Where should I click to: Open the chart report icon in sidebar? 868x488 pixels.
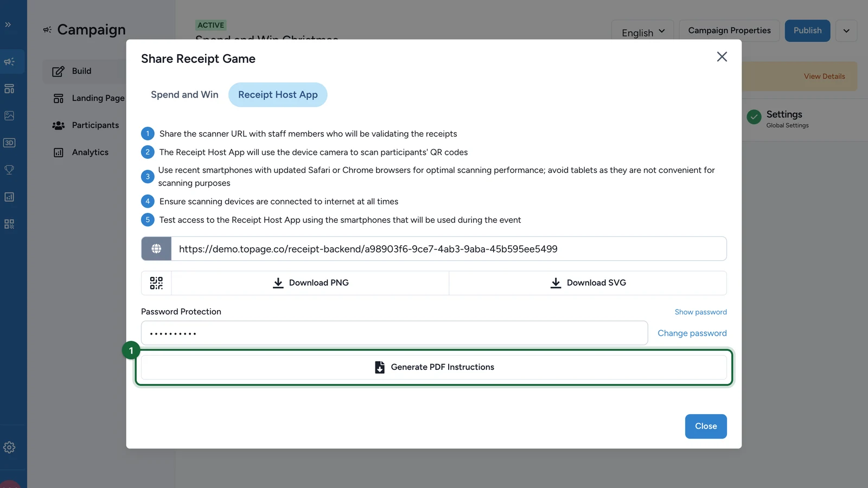tap(9, 197)
